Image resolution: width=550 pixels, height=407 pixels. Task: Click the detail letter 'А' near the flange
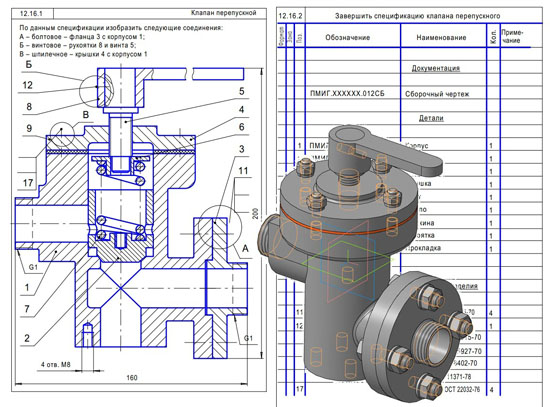(245, 248)
